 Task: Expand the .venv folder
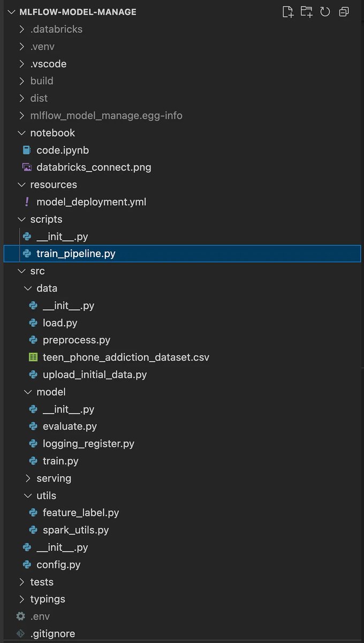tap(21, 47)
